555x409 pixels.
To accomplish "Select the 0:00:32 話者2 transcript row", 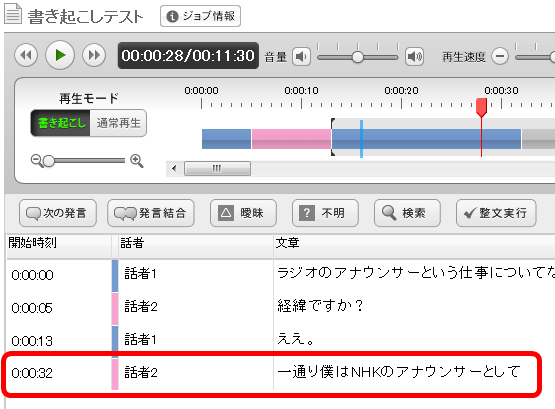I will click(x=272, y=374).
